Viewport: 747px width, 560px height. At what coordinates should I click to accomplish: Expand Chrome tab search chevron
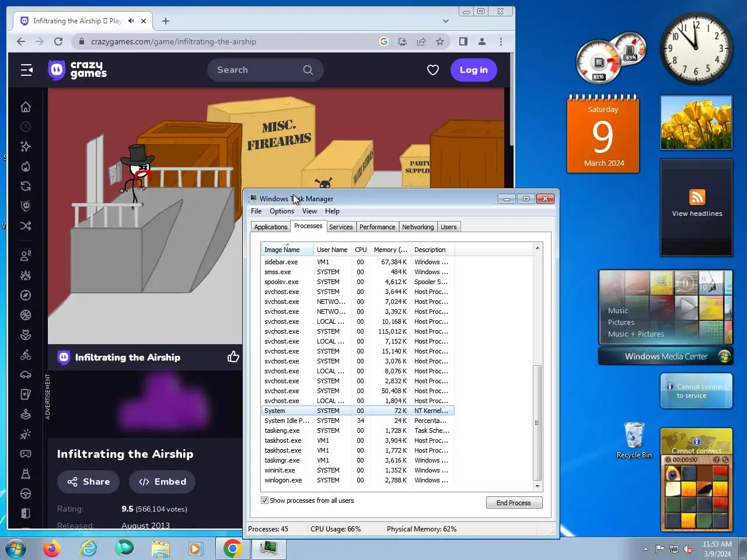(x=446, y=21)
